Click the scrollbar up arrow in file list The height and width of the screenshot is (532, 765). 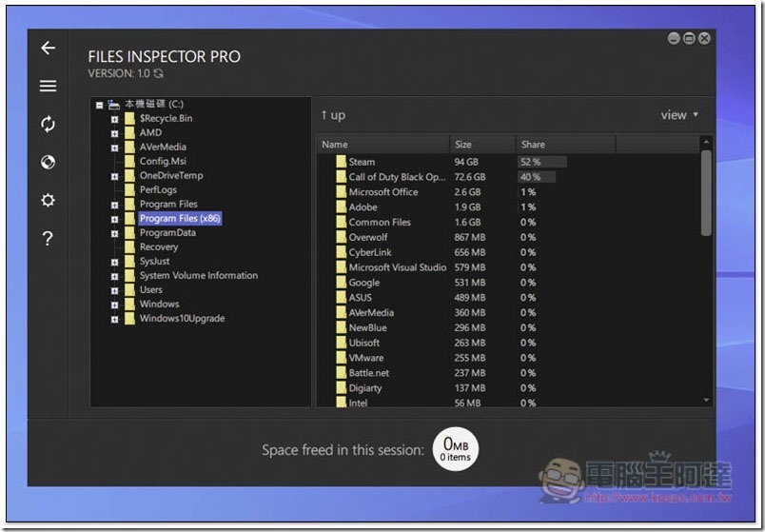pos(706,142)
